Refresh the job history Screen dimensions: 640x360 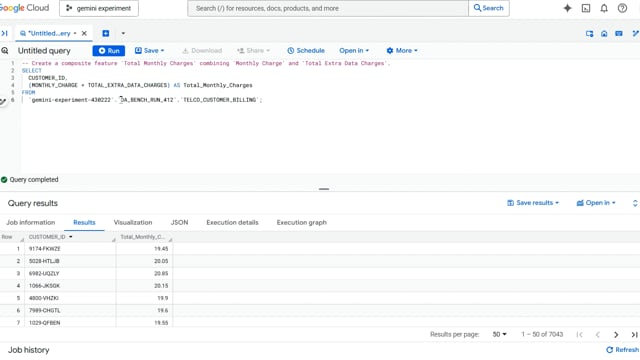622,350
